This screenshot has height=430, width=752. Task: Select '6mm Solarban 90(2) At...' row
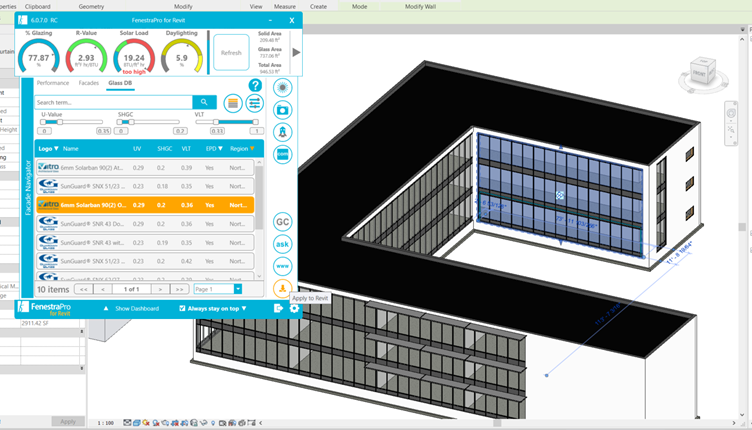145,168
